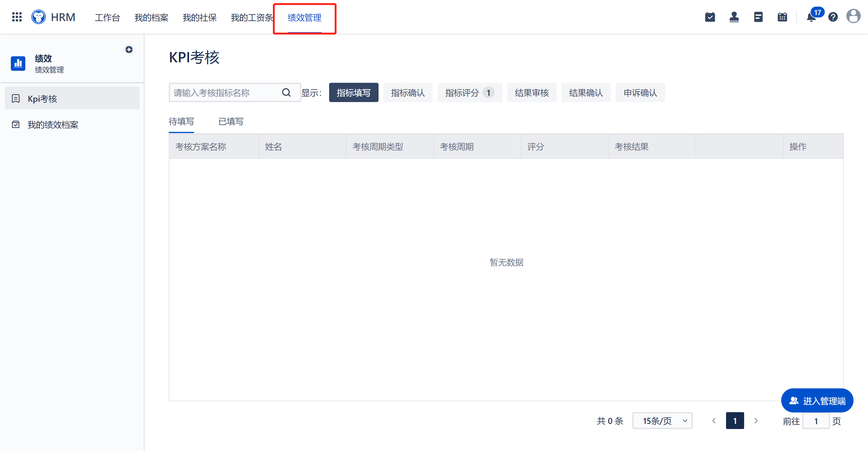868x451 pixels.
Task: Open the approval stamp icon in header
Action: [734, 17]
